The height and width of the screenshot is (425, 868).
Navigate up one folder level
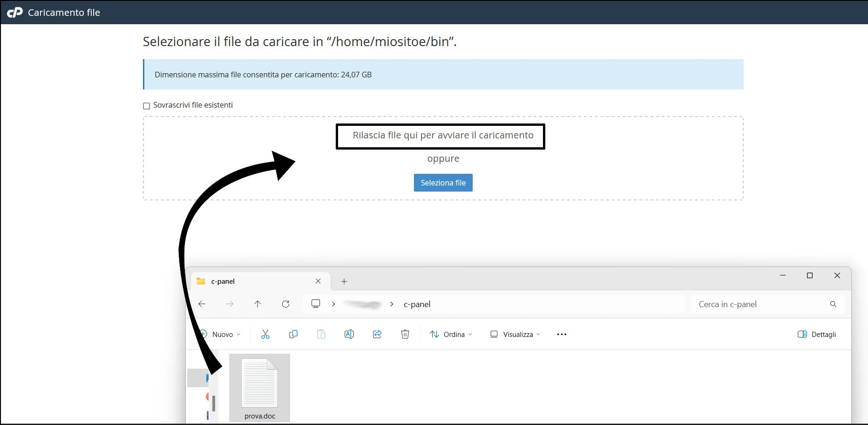[258, 304]
